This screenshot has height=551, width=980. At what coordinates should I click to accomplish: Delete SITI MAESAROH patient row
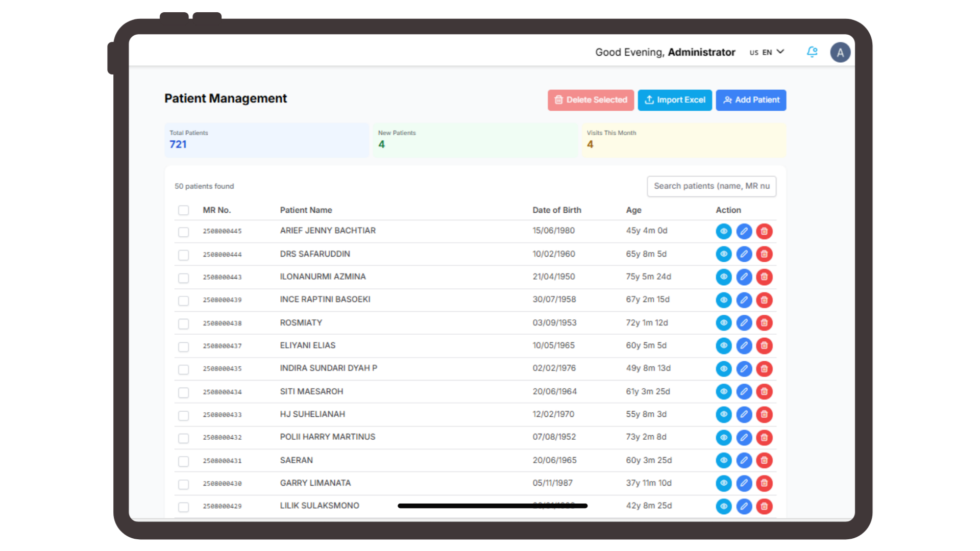764,392
